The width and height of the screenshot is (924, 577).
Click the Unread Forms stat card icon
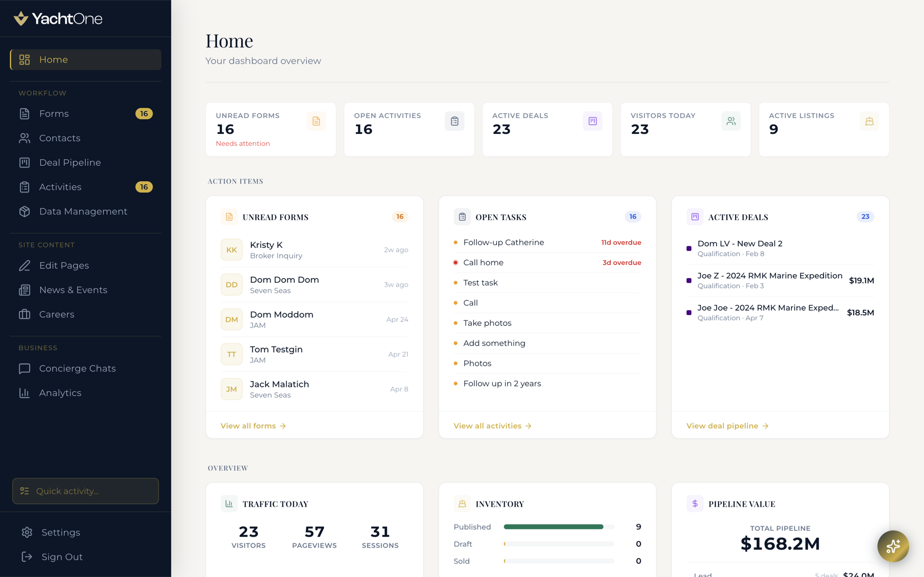316,121
